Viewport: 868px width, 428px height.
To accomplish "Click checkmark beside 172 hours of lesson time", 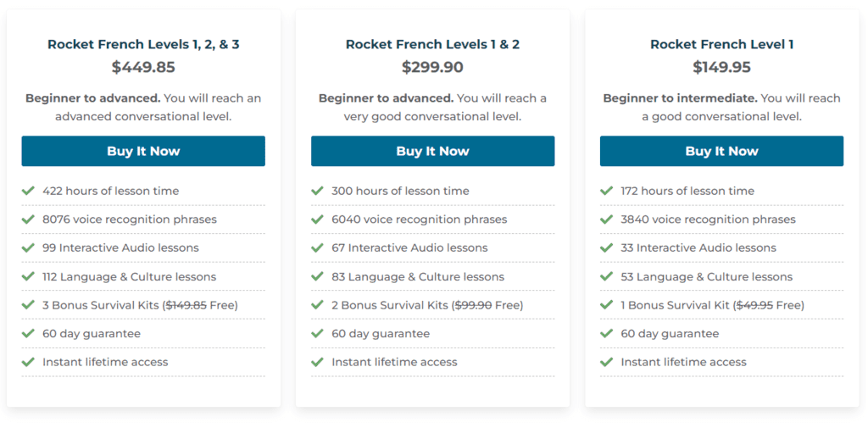I will point(606,191).
